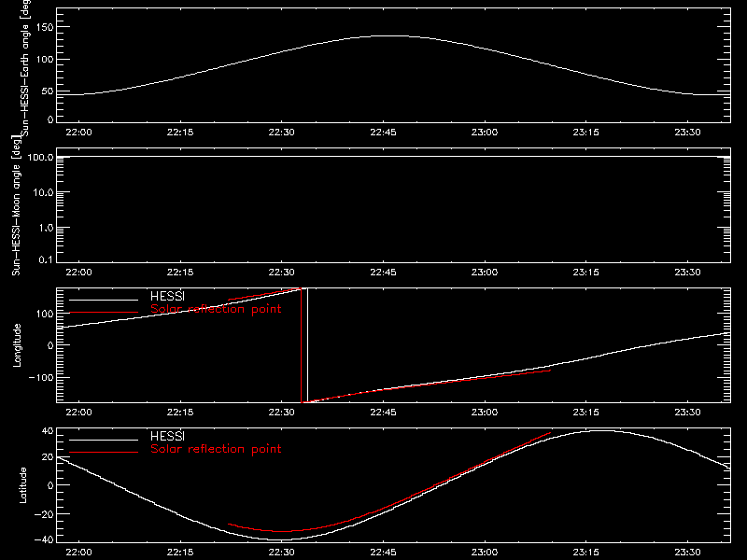Click the -20 tick on Latitude axis

44,514
